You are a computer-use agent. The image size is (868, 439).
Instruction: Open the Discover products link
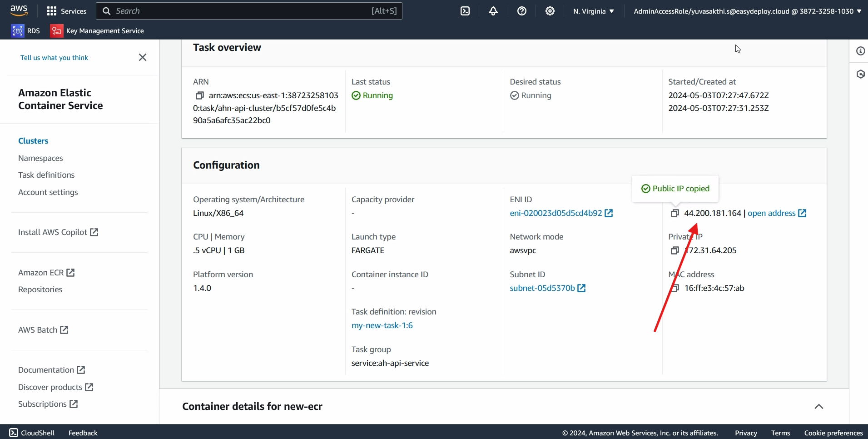pos(56,387)
